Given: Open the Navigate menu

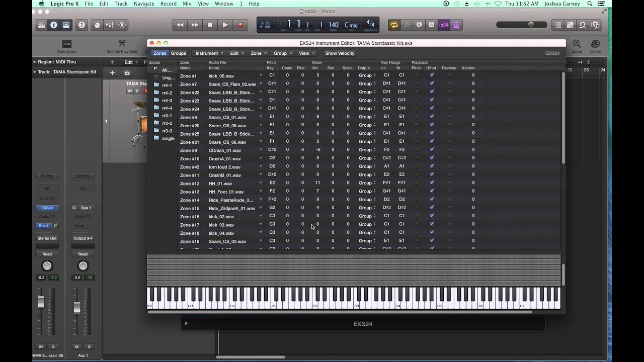Looking at the screenshot, I should pos(144,4).
